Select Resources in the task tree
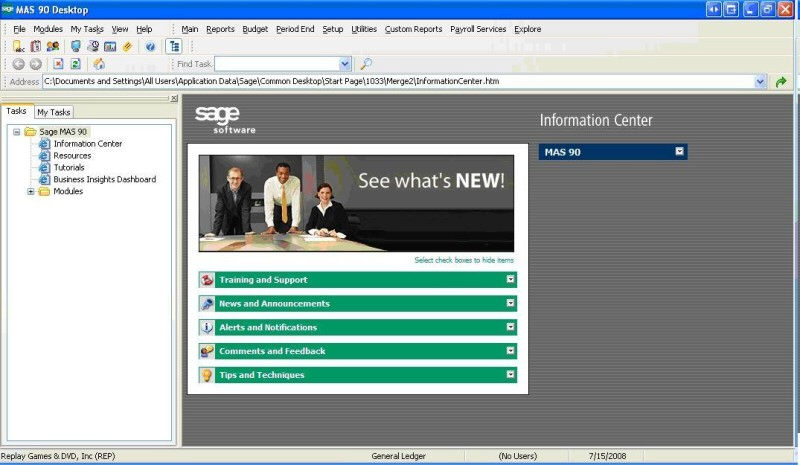 point(72,156)
